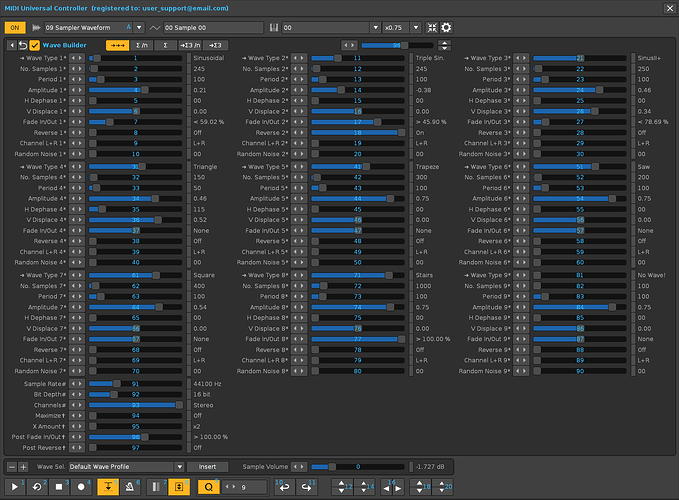Image resolution: width=679 pixels, height=500 pixels.
Task: Toggle the metronome icon
Action: [129, 487]
